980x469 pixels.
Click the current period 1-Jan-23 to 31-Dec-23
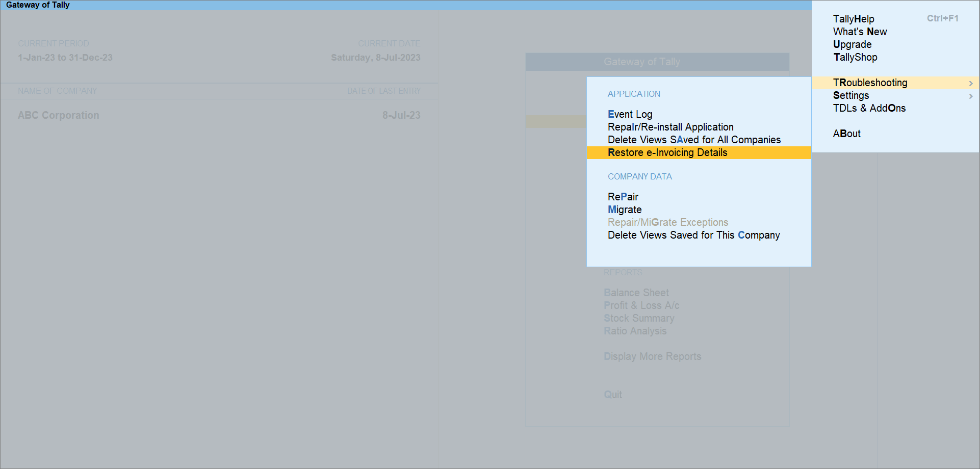coord(65,58)
